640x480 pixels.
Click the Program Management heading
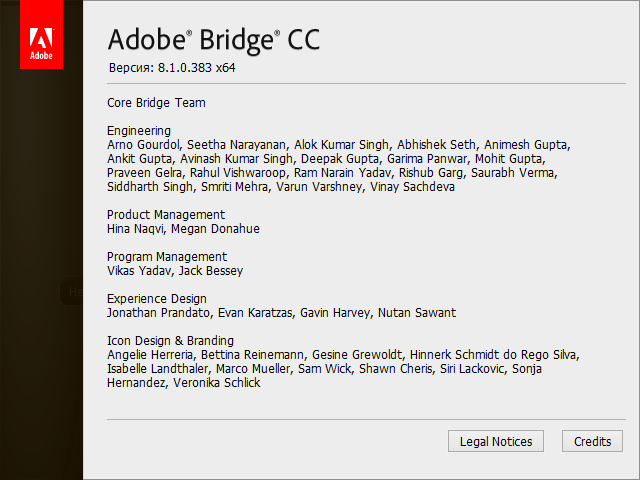pyautogui.click(x=167, y=256)
